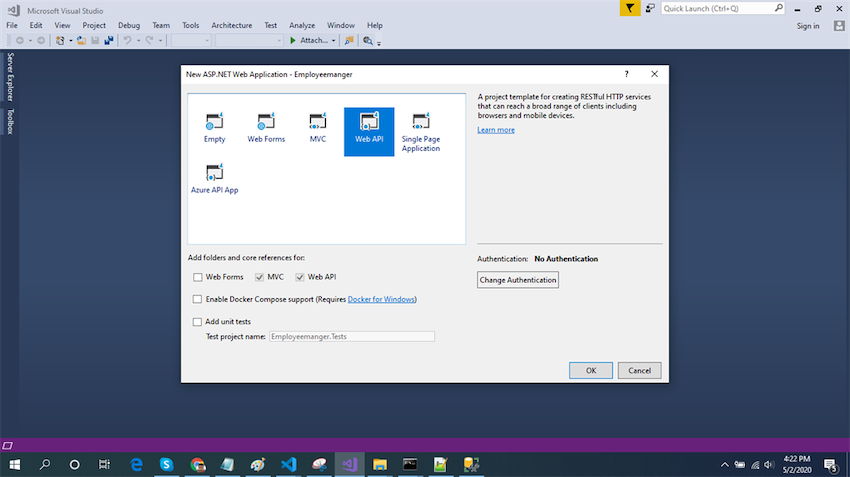
Task: Enable the Web Forms checkbox
Action: (x=197, y=277)
